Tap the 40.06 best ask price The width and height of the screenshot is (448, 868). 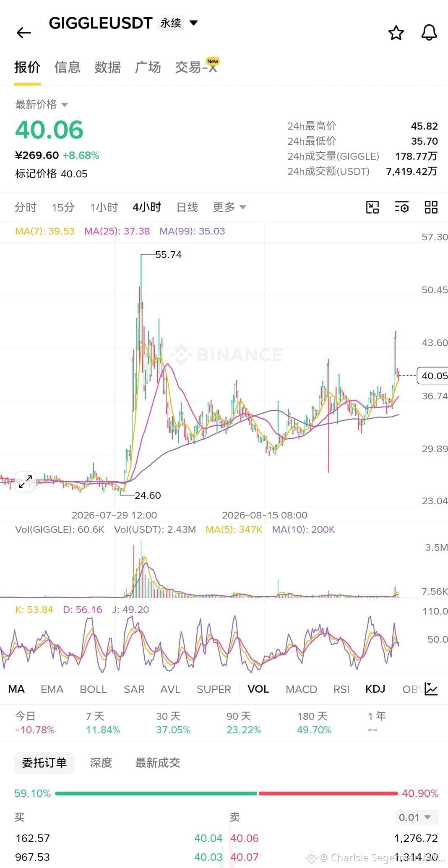click(x=245, y=838)
